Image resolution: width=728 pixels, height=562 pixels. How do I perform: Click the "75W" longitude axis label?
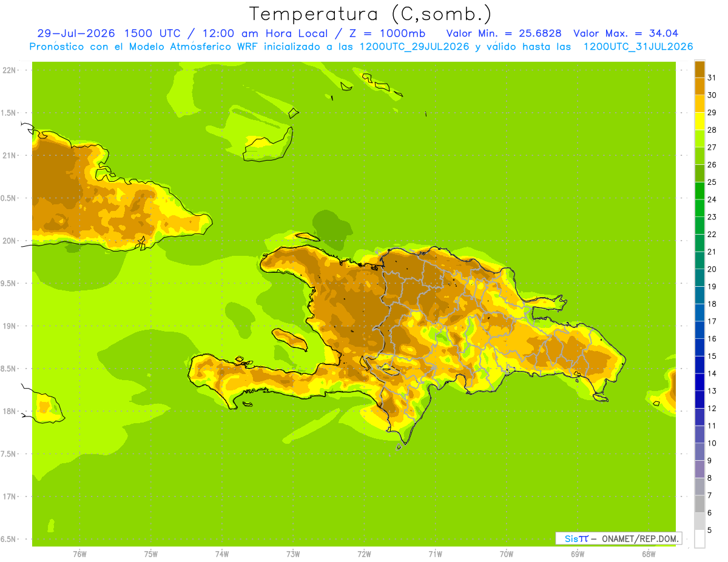tap(151, 554)
